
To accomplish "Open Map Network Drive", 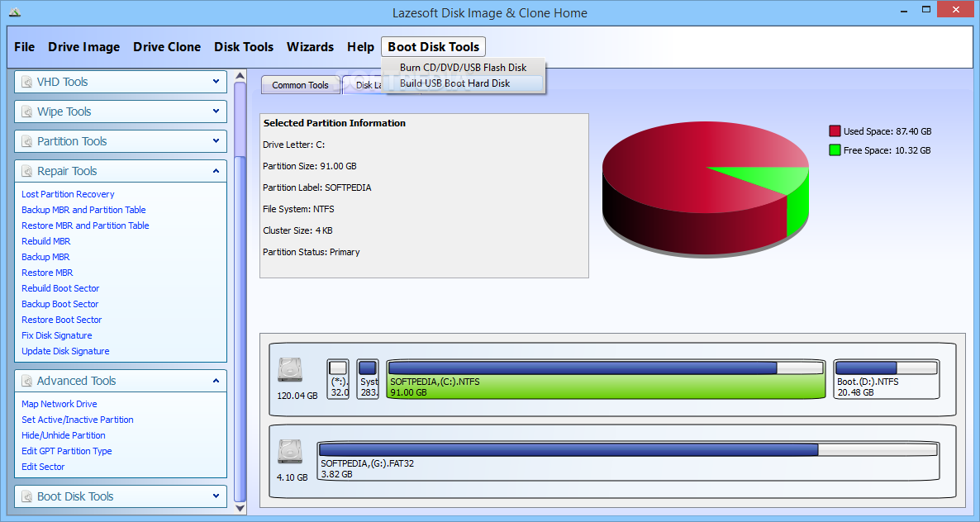I will click(x=59, y=404).
